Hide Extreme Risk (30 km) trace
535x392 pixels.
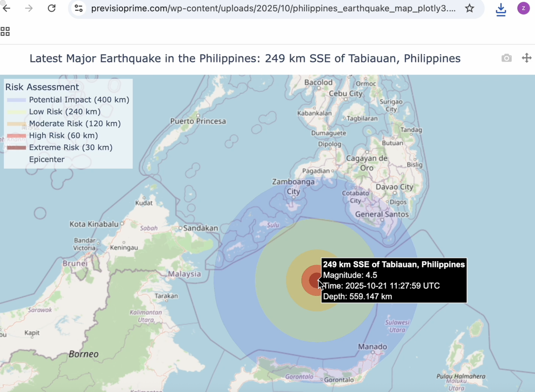coord(71,147)
